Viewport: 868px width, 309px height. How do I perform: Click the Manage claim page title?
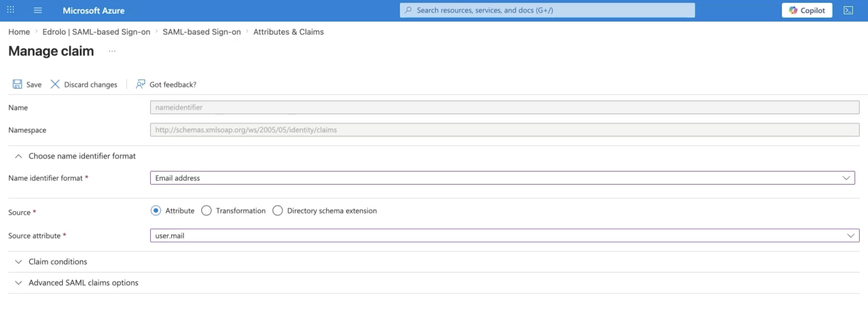(x=51, y=51)
